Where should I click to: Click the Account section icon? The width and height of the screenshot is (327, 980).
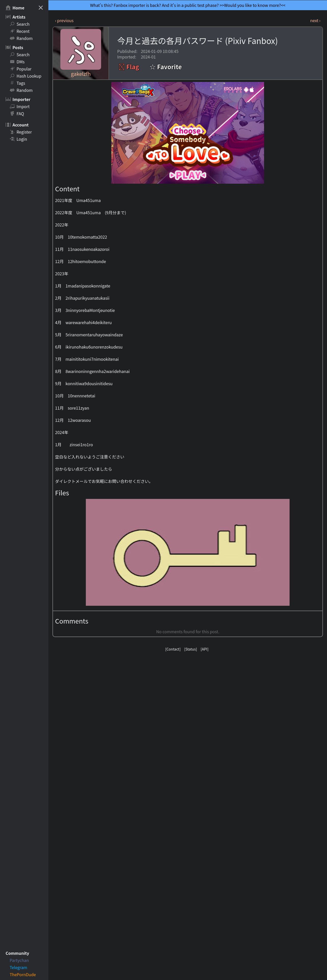(8, 125)
